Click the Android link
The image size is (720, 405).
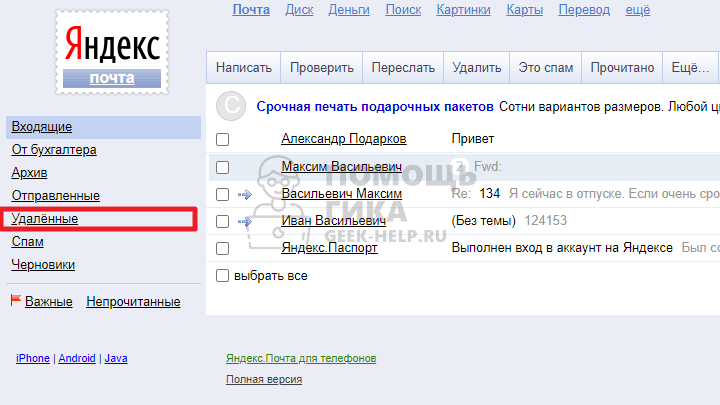pyautogui.click(x=77, y=358)
